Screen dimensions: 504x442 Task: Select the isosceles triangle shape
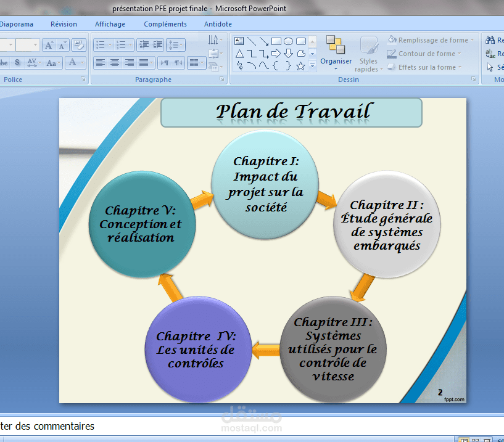coord(239,54)
